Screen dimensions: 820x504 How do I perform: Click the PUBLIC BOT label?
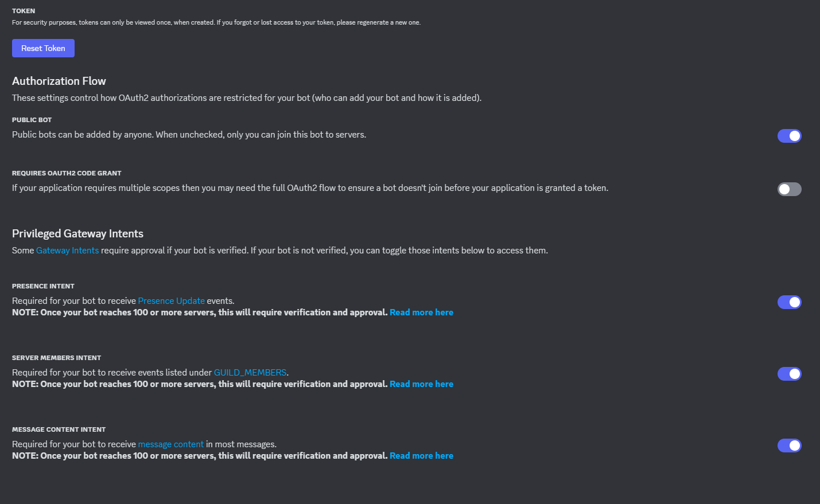[x=32, y=120]
